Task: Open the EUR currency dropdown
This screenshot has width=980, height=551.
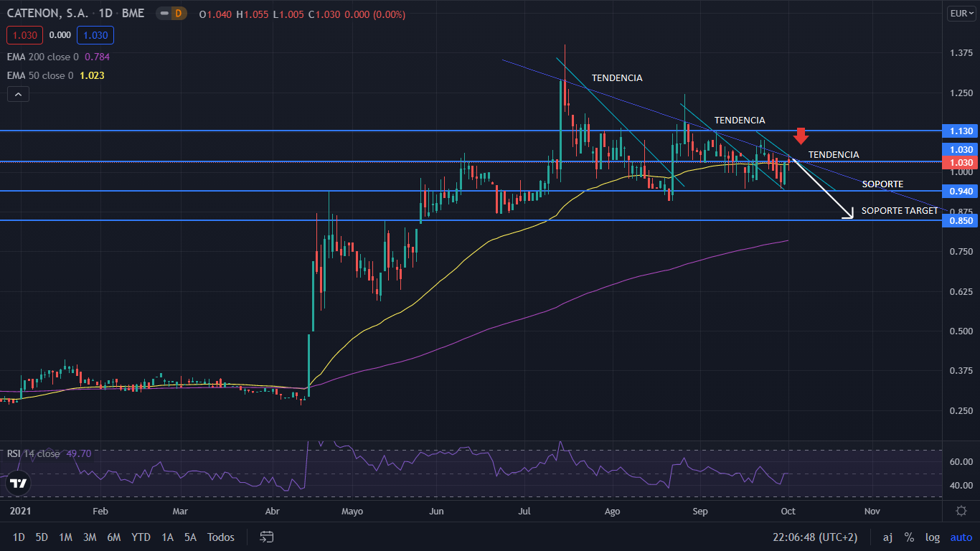Action: (x=961, y=13)
